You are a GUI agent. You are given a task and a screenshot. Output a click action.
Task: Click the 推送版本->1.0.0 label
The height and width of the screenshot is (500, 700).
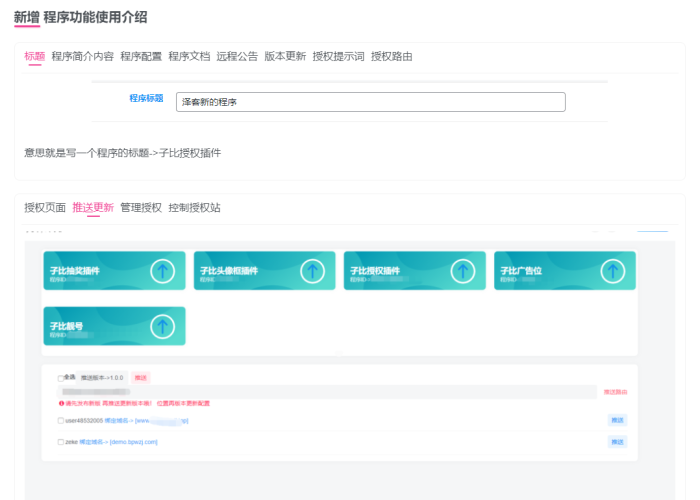point(102,378)
